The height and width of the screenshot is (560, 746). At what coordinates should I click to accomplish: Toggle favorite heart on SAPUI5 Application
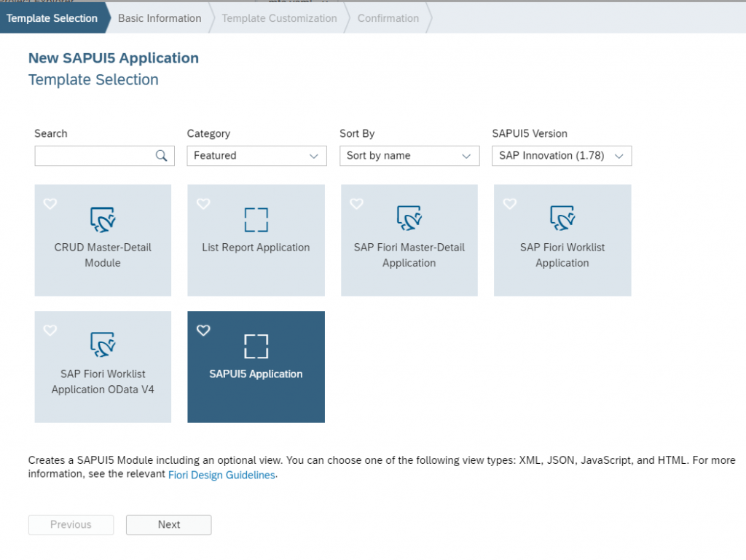[x=203, y=331]
